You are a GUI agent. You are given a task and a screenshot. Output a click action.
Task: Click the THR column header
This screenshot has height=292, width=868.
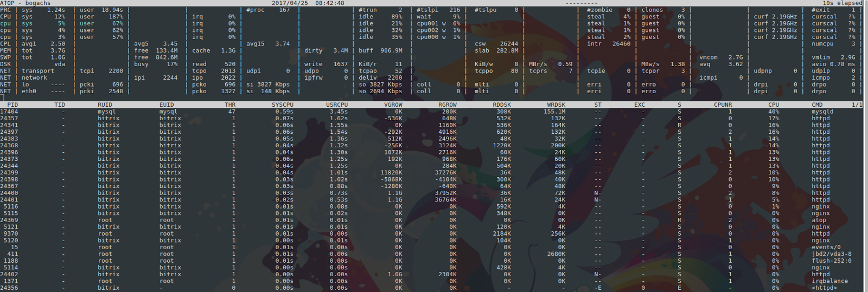click(x=230, y=105)
